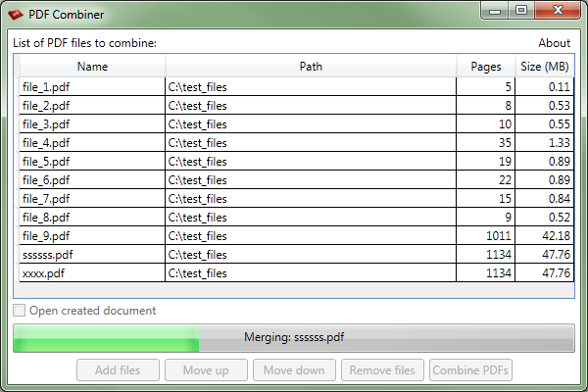The width and height of the screenshot is (588, 392).
Task: Sort by the Path column header
Action: 311,67
